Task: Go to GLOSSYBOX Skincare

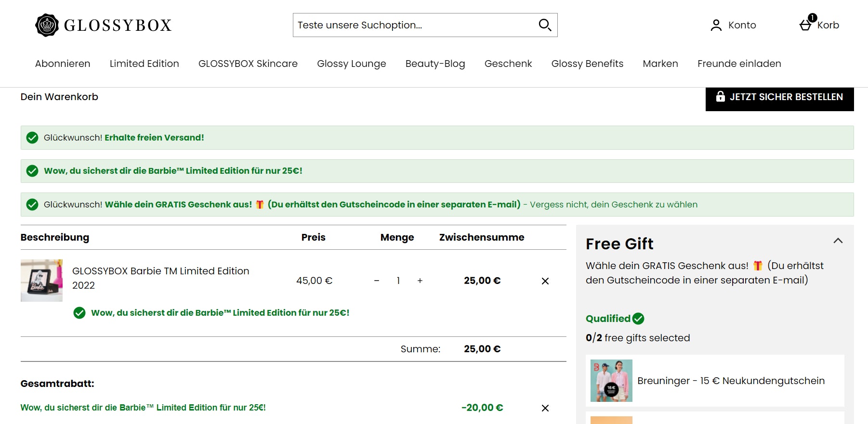Action: [248, 64]
